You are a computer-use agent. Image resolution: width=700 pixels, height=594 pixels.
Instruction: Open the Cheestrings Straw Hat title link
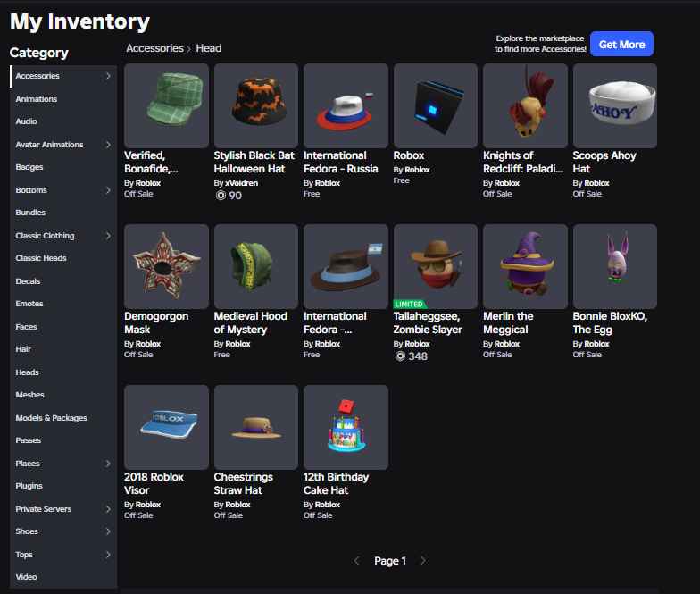pos(243,484)
